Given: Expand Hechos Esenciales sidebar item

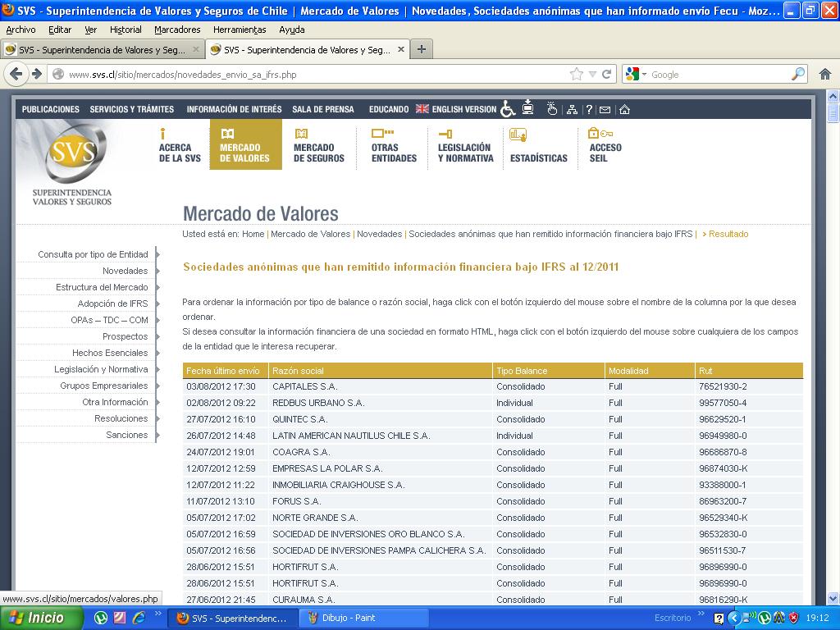Looking at the screenshot, I should click(x=110, y=353).
